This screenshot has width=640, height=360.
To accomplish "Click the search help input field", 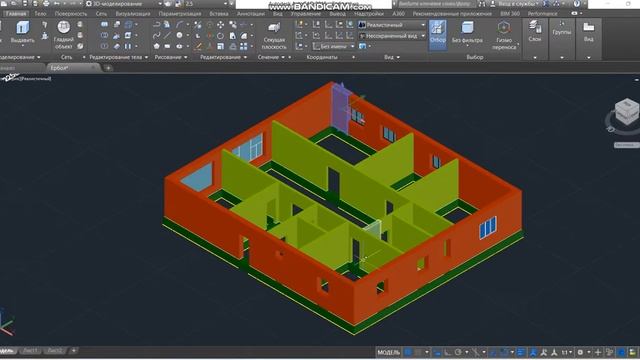I will (x=436, y=4).
